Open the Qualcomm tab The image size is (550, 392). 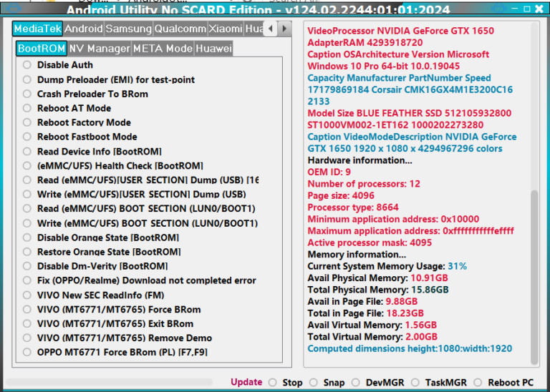[180, 29]
